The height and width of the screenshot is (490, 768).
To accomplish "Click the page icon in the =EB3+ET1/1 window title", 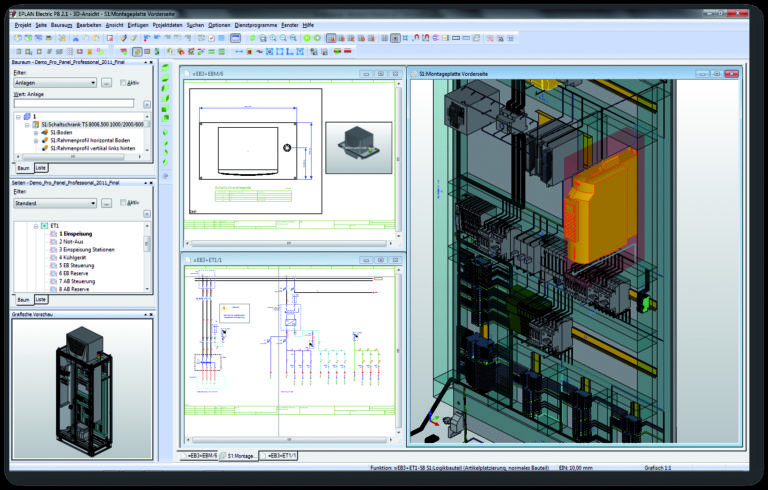I will point(187,260).
